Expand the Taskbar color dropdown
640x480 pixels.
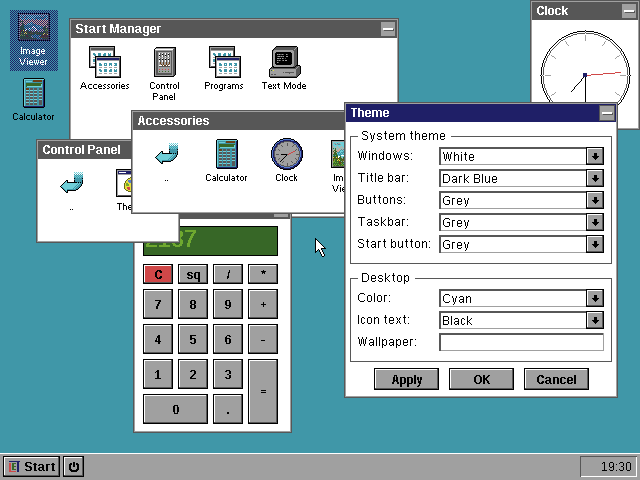click(595, 222)
